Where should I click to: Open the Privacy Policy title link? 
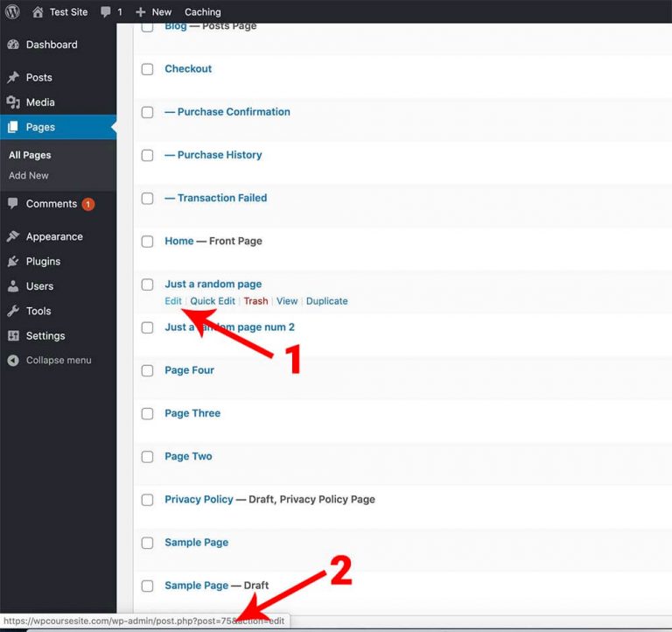[199, 499]
